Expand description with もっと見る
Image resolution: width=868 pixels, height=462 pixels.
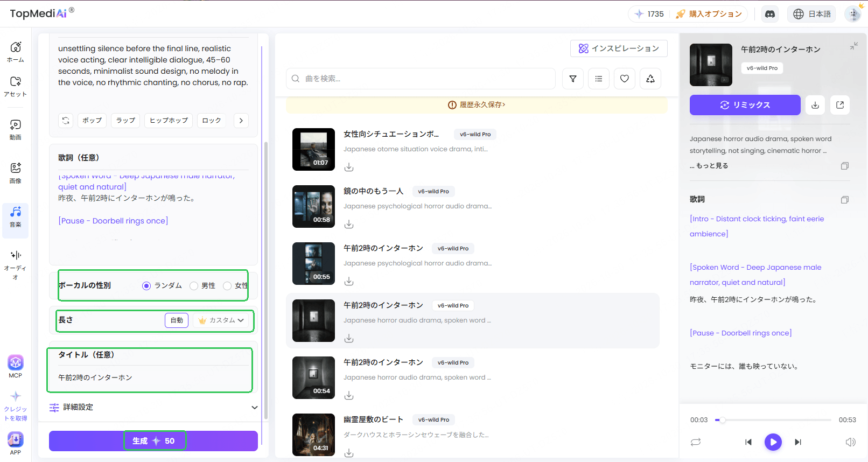(712, 166)
